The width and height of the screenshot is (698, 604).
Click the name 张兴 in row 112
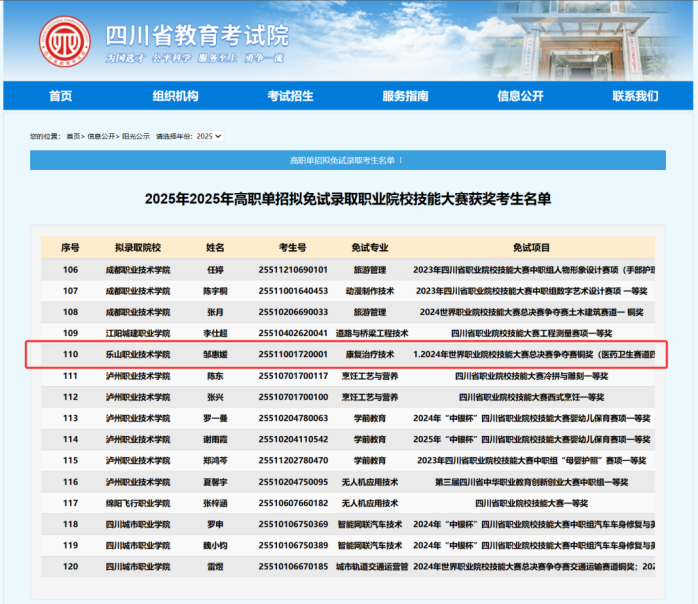click(215, 397)
